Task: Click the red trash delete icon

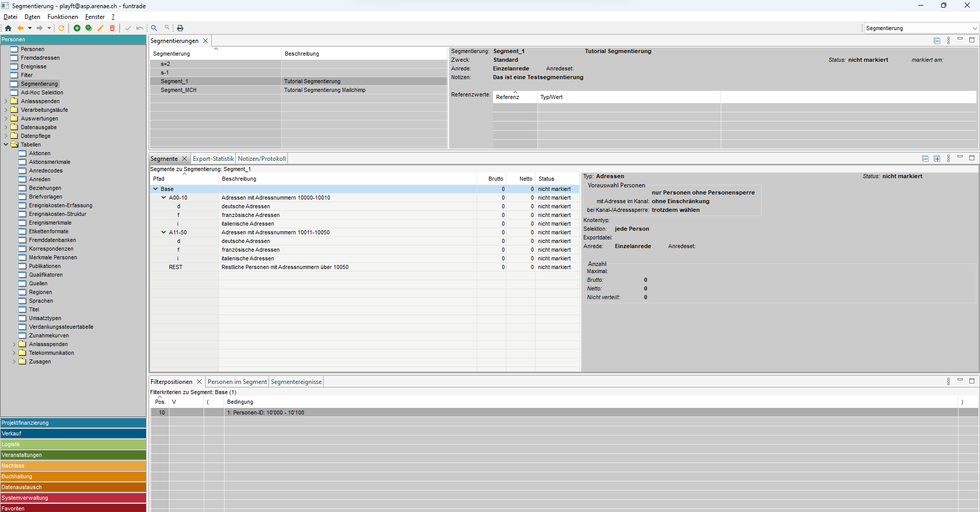Action: 112,28
